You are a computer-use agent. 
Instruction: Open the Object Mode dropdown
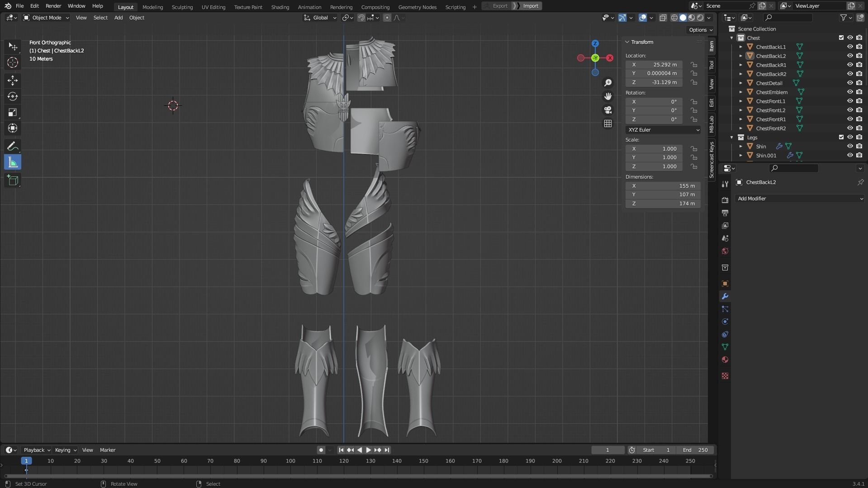(46, 18)
